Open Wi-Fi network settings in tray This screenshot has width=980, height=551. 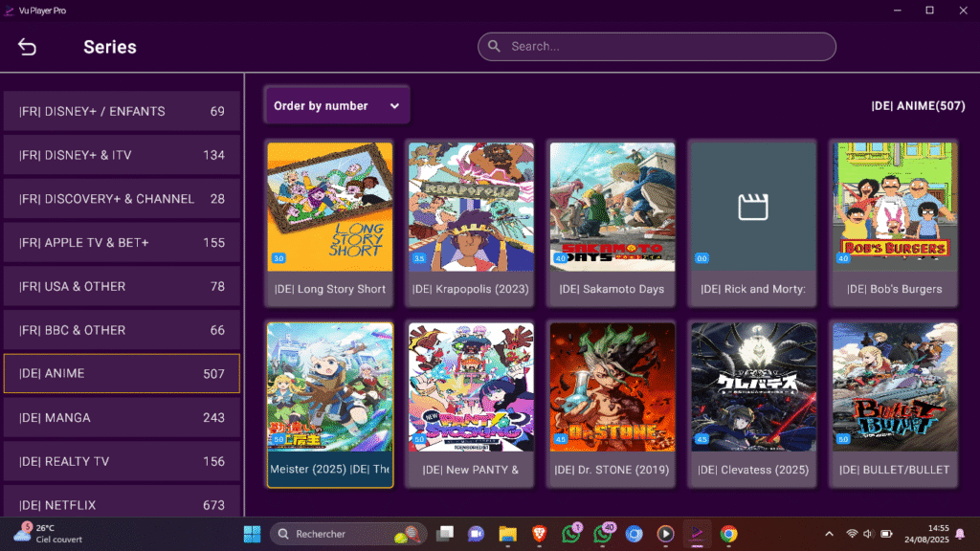tap(851, 534)
